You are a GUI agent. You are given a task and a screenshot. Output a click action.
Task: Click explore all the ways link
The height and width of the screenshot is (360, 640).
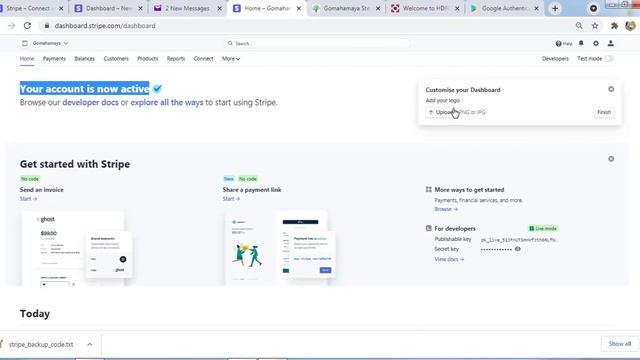(167, 102)
